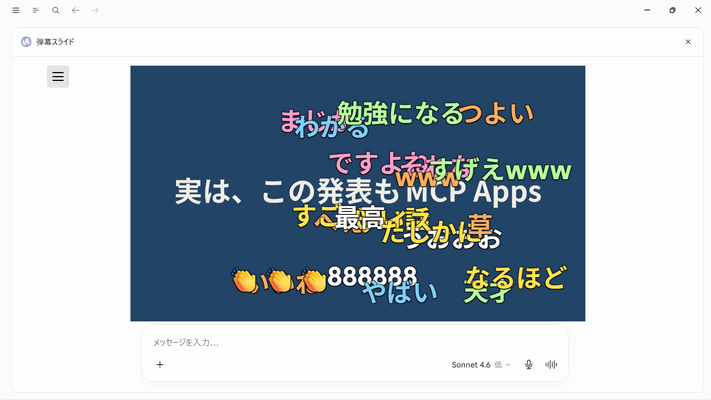The image size is (711, 400).
Task: Restore the window size
Action: click(672, 10)
